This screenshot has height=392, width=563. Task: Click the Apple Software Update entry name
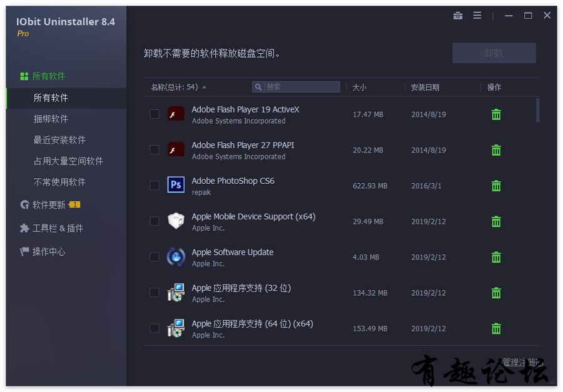233,253
